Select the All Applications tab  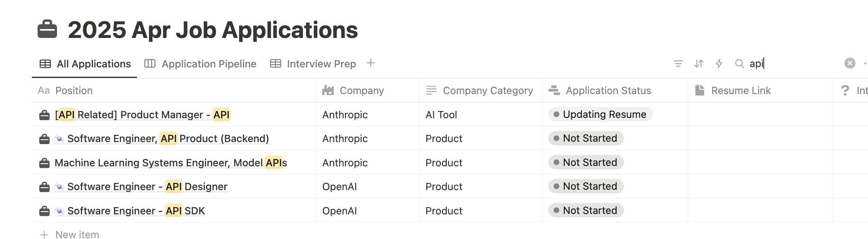pos(85,64)
